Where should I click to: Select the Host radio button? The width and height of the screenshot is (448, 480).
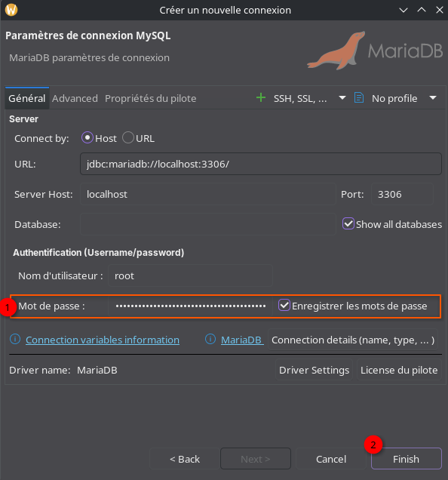pos(87,138)
